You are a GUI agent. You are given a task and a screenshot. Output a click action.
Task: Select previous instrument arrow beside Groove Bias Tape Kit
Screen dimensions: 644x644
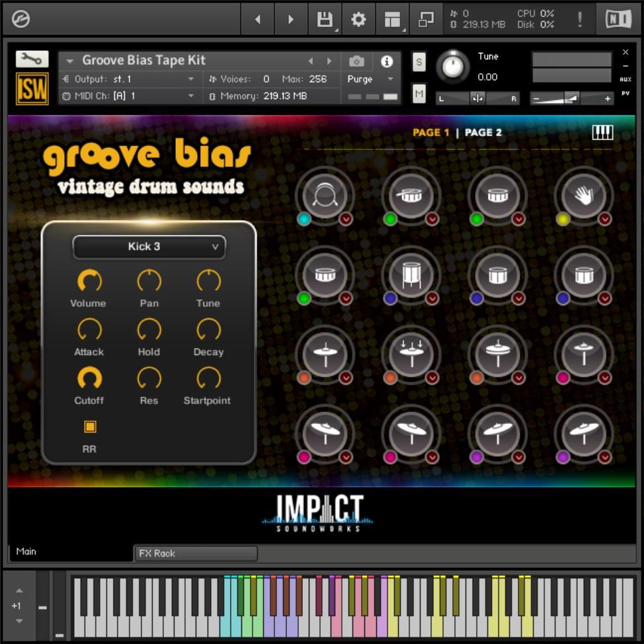311,61
